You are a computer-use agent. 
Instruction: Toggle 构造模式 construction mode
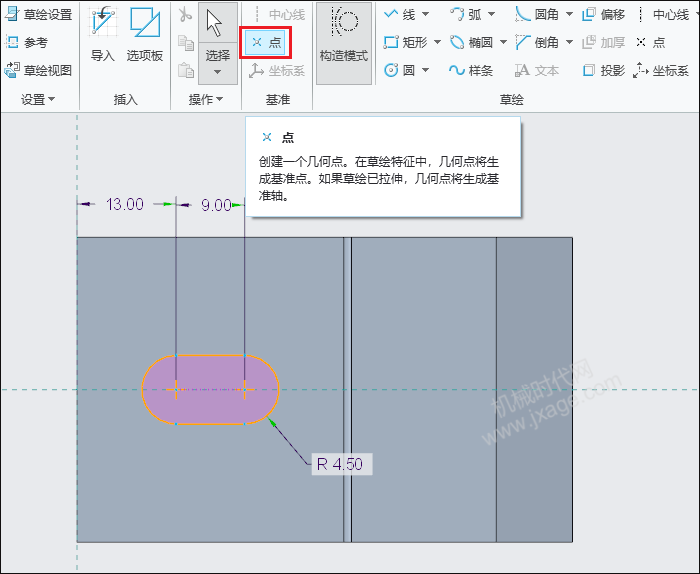coord(344,43)
